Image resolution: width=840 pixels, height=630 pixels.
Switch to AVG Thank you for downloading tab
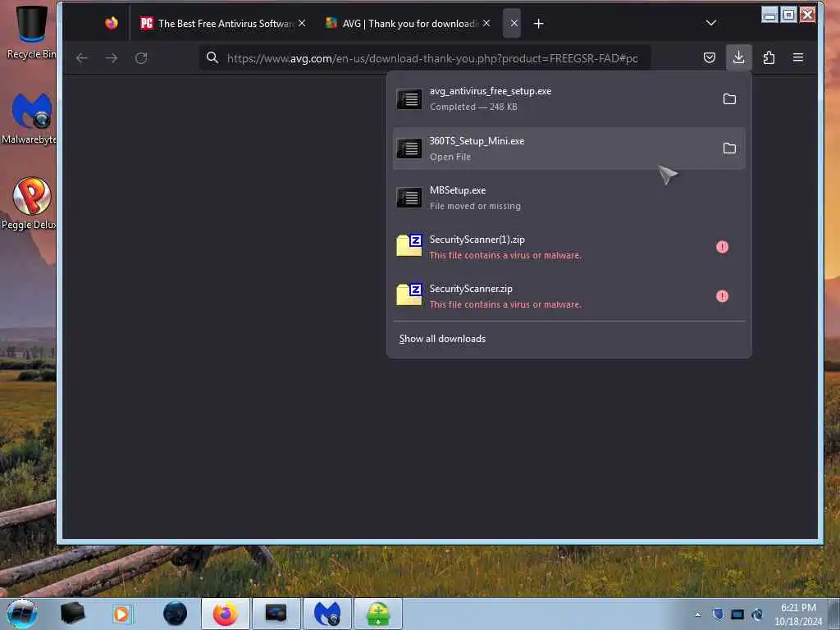click(x=409, y=23)
